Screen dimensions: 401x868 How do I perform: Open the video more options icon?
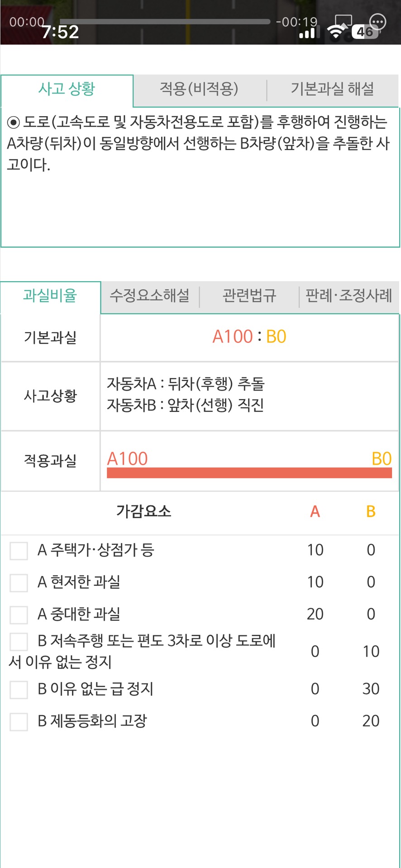(377, 21)
